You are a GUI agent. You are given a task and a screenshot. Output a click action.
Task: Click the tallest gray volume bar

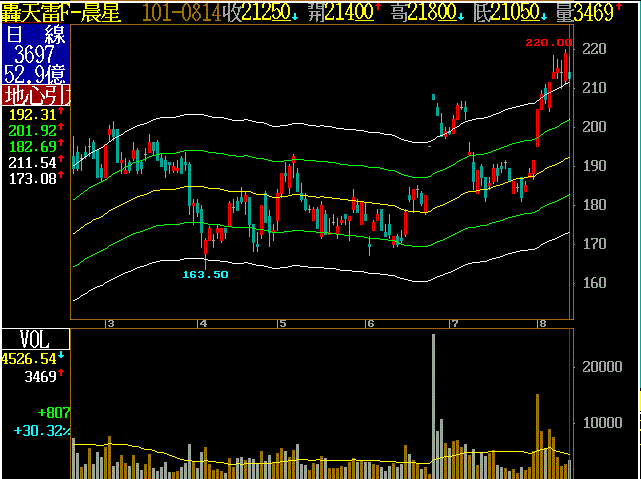(x=433, y=400)
